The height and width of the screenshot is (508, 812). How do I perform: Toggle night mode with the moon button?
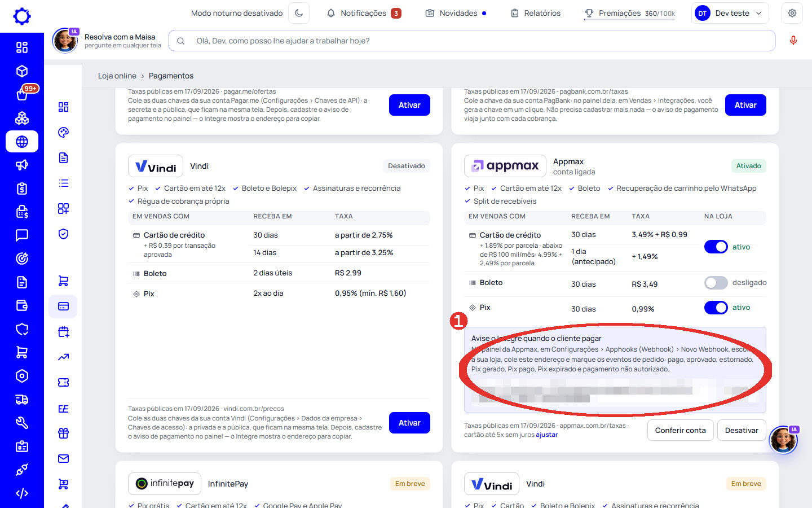pos(299,13)
